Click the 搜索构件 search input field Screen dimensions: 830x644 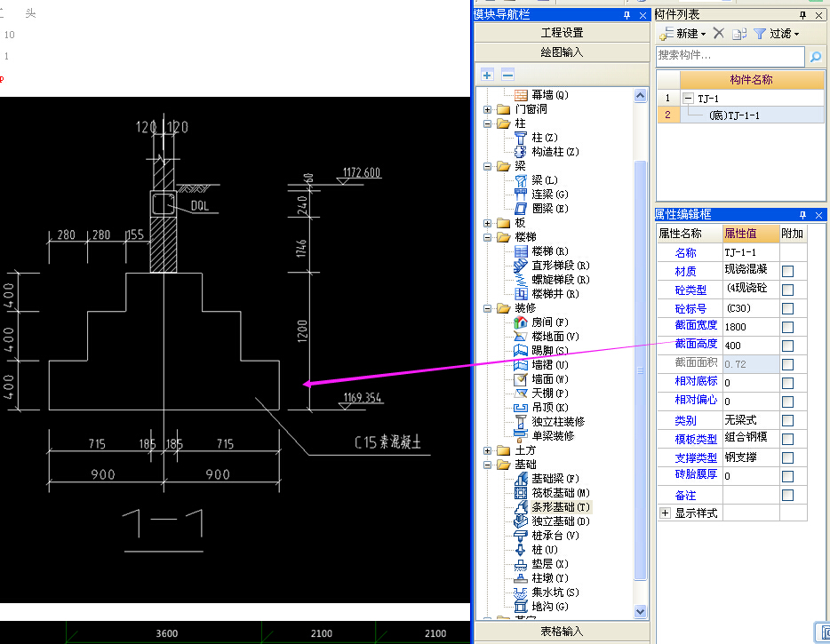click(730, 56)
